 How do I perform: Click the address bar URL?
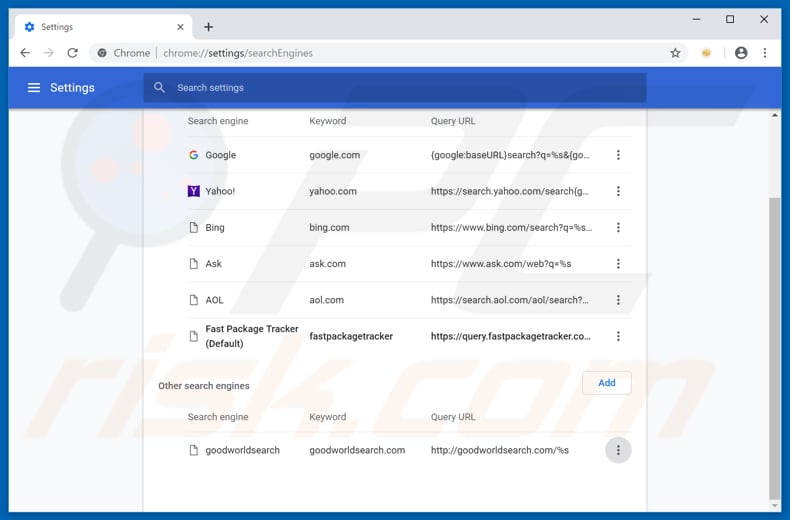(238, 53)
